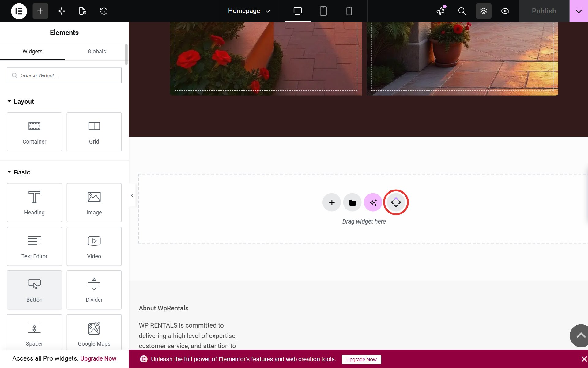Open the template library folder button

pos(352,202)
